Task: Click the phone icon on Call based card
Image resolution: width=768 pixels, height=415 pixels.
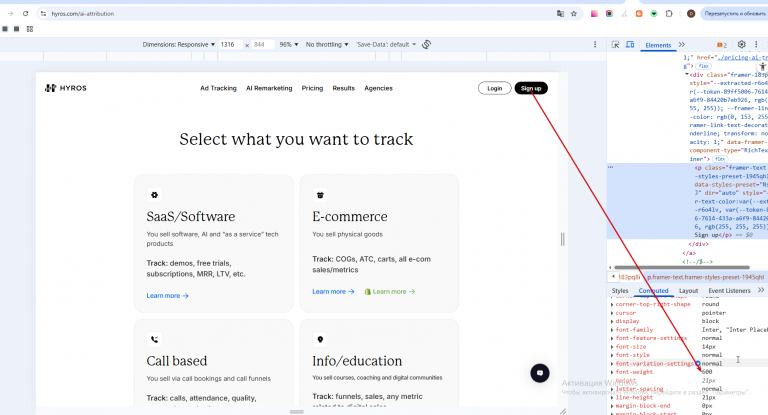Action: (154, 340)
